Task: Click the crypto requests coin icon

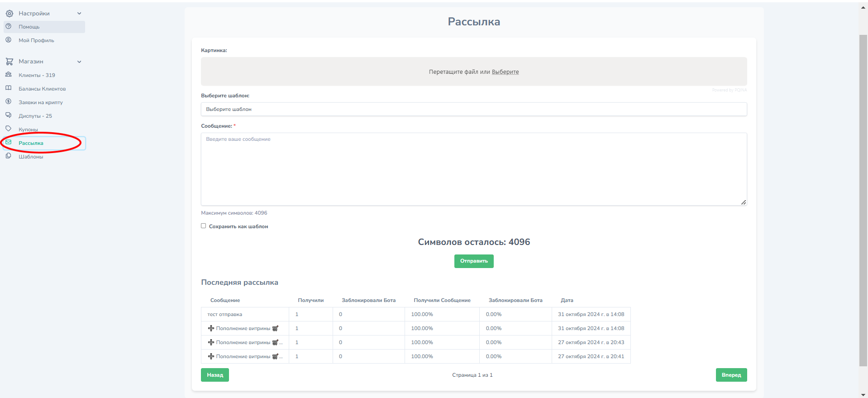Action: click(x=9, y=102)
